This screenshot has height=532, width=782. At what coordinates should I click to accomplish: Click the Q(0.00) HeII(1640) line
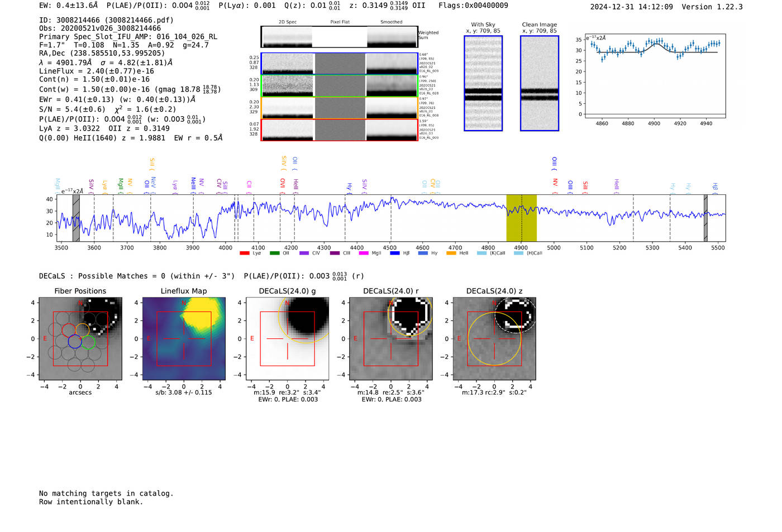tap(131, 138)
